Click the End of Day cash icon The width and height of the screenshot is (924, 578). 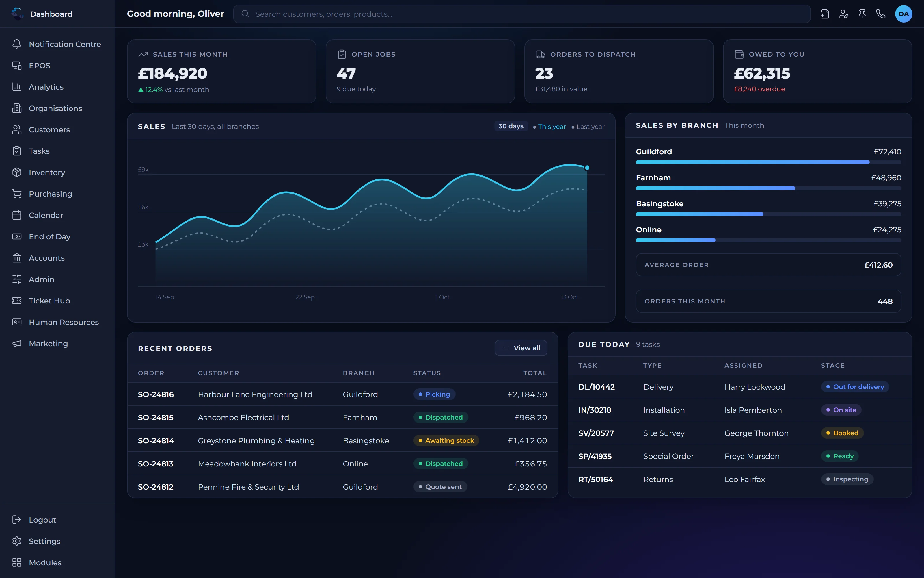pyautogui.click(x=17, y=237)
